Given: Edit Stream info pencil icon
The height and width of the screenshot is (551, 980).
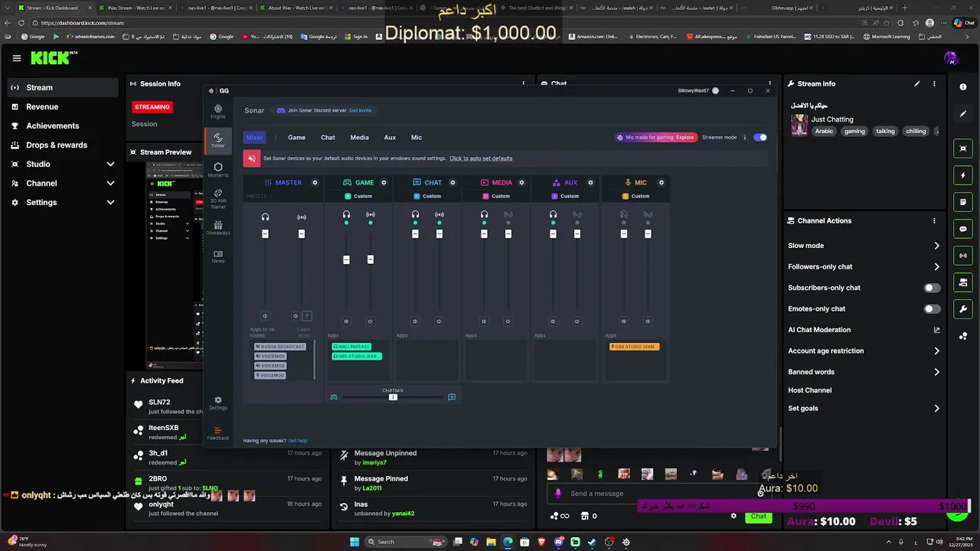Looking at the screenshot, I should pos(917,83).
